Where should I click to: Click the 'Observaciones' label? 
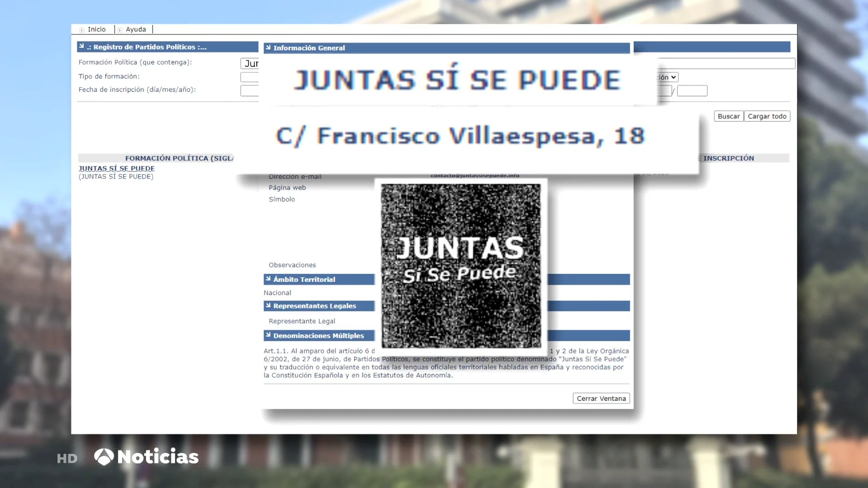pyautogui.click(x=292, y=265)
